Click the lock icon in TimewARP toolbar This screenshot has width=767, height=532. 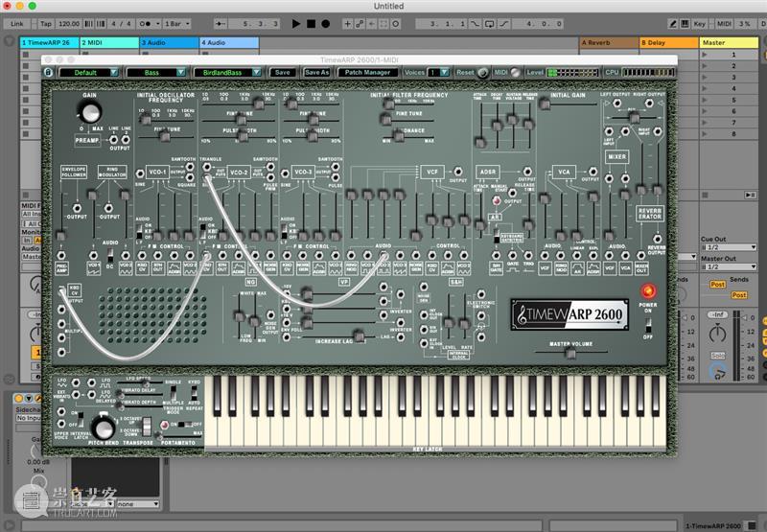tap(48, 72)
